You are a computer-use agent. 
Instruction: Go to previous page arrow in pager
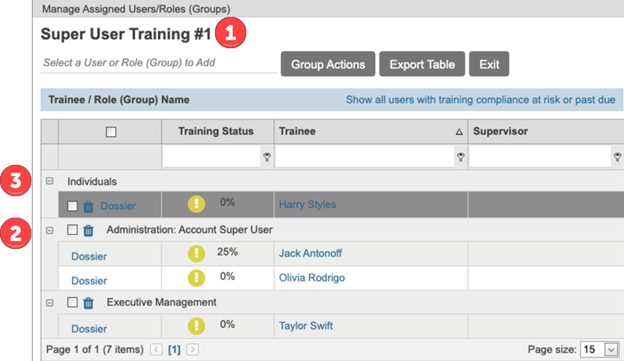click(156, 349)
